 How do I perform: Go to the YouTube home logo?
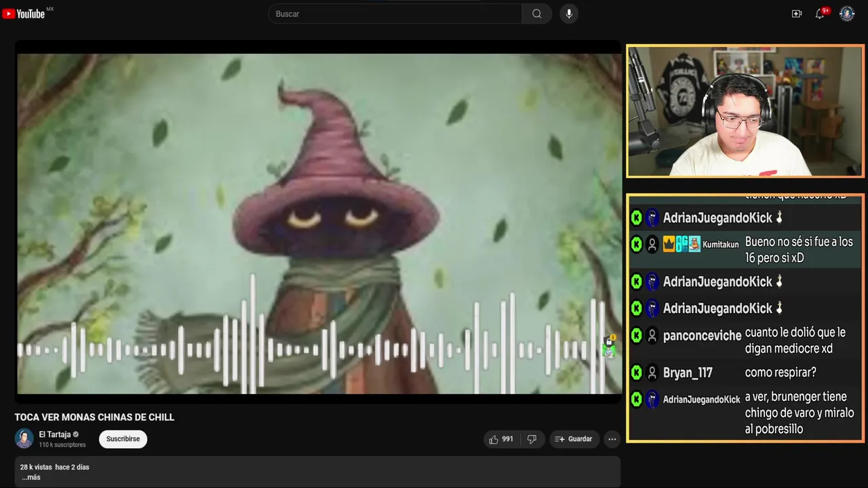click(x=24, y=14)
